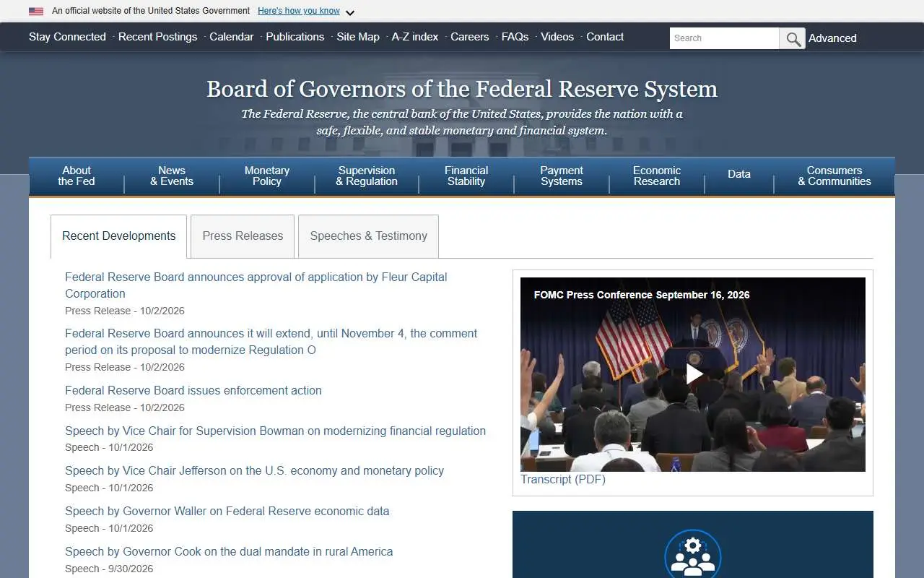Click the Board of Governors site title
The image size is (924, 578).
click(x=462, y=89)
